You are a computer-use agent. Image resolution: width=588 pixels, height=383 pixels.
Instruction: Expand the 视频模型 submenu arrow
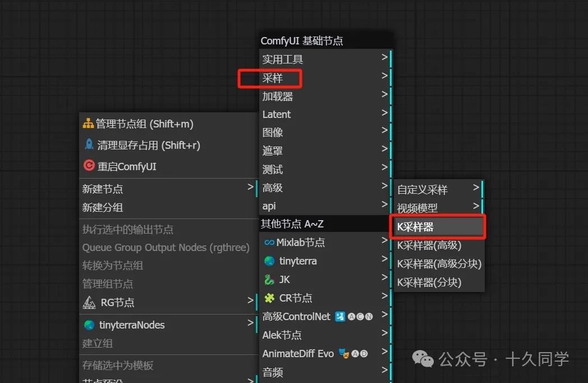(476, 206)
